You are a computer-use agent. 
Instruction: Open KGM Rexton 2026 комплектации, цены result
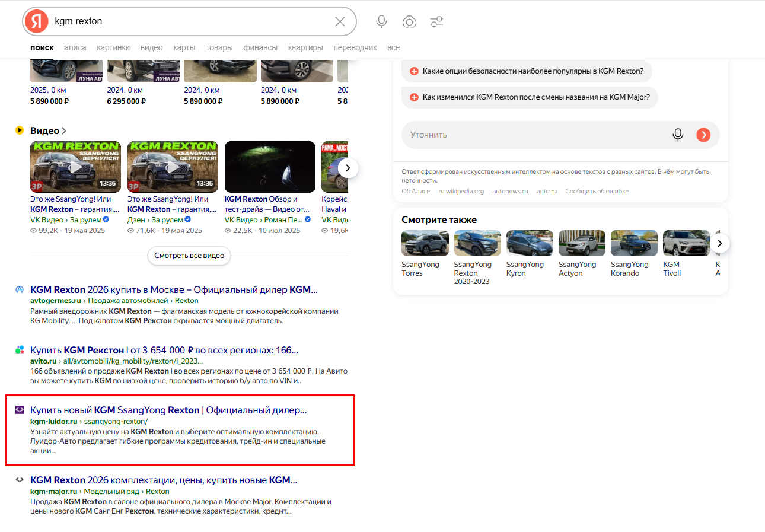(164, 480)
